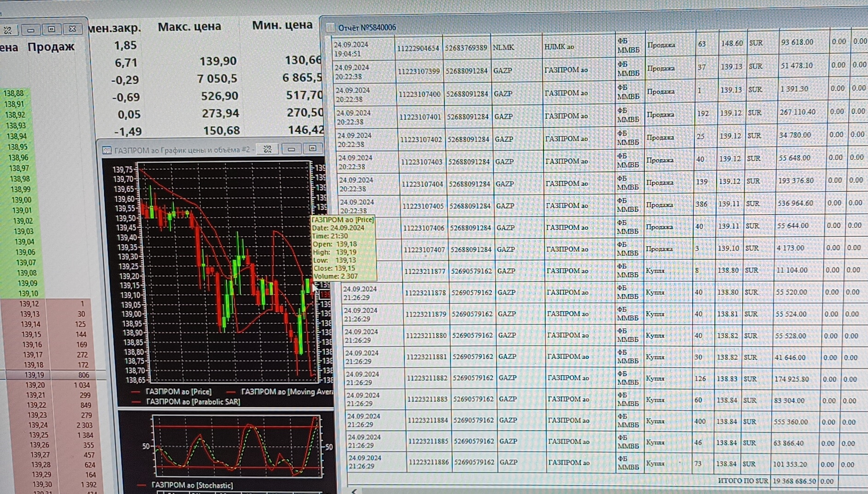Click the pin icon in the order book window title bar
This screenshot has width=868, height=494.
(x=8, y=30)
